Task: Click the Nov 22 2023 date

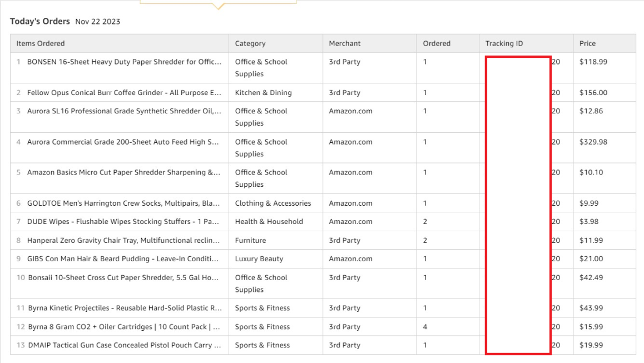Action: point(98,22)
